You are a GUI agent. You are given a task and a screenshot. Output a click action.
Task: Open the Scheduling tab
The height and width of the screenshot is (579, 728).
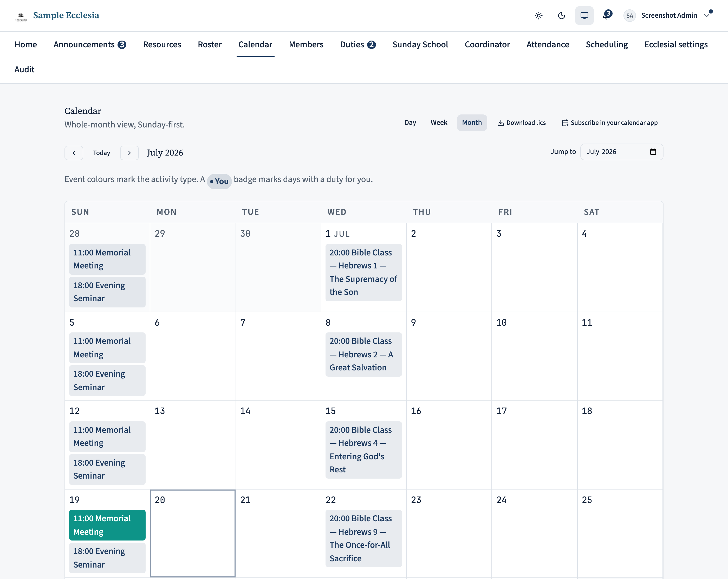pyautogui.click(x=606, y=44)
